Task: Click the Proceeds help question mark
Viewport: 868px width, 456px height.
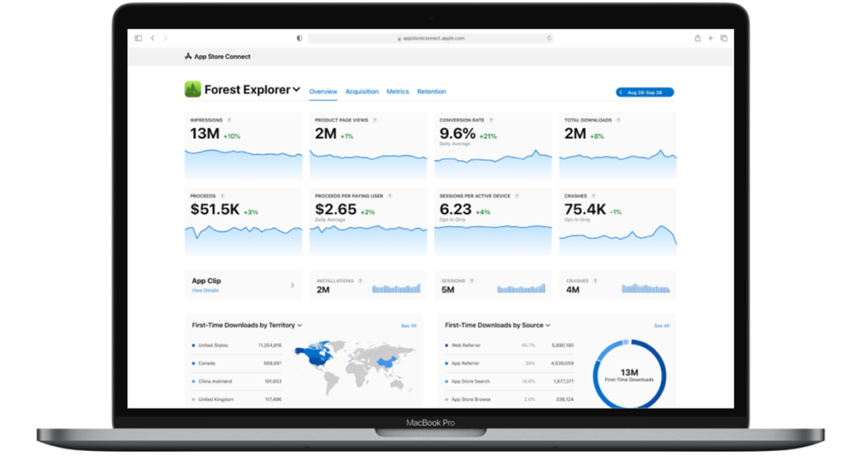Action: click(222, 196)
